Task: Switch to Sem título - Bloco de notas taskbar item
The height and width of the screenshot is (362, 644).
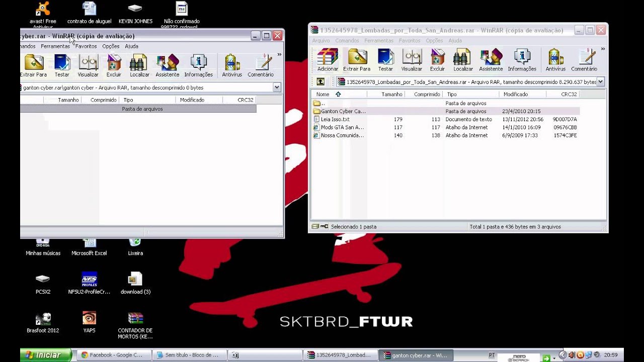Action: pyautogui.click(x=190, y=355)
